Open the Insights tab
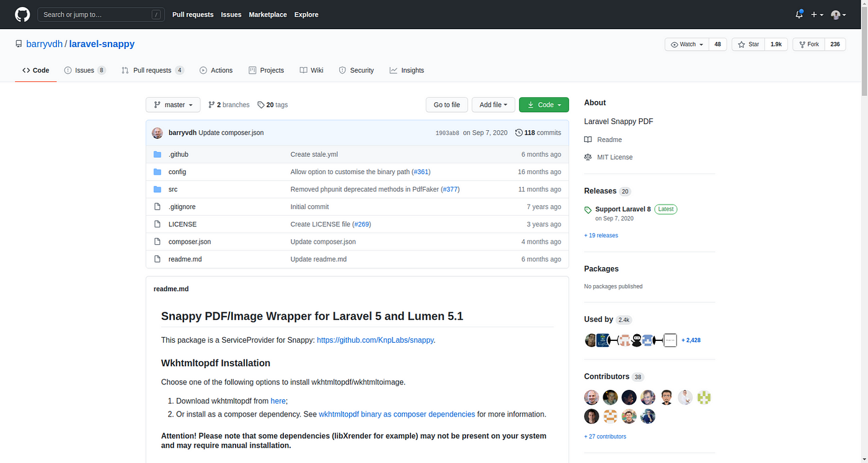The image size is (868, 463). click(x=407, y=70)
